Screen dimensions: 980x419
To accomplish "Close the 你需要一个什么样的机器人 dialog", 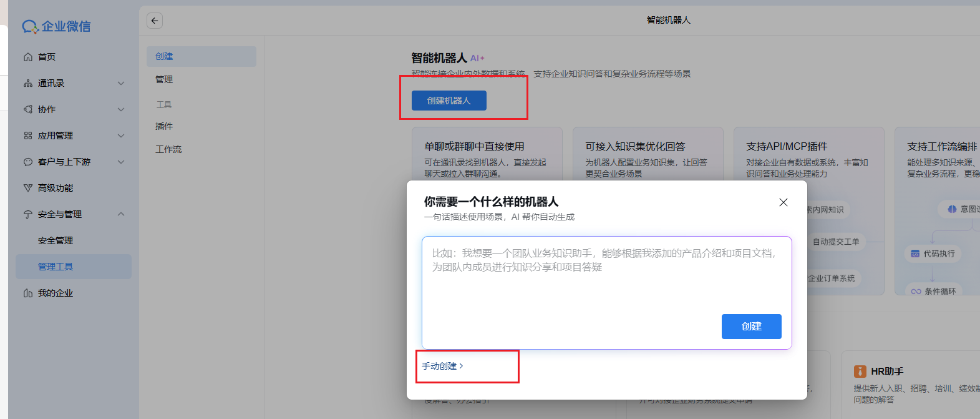I will click(784, 202).
